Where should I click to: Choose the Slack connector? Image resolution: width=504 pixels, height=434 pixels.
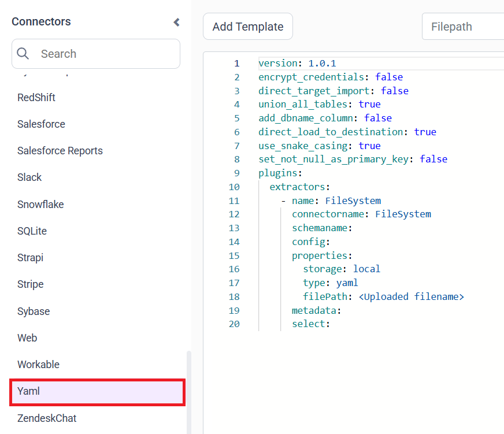(x=29, y=177)
